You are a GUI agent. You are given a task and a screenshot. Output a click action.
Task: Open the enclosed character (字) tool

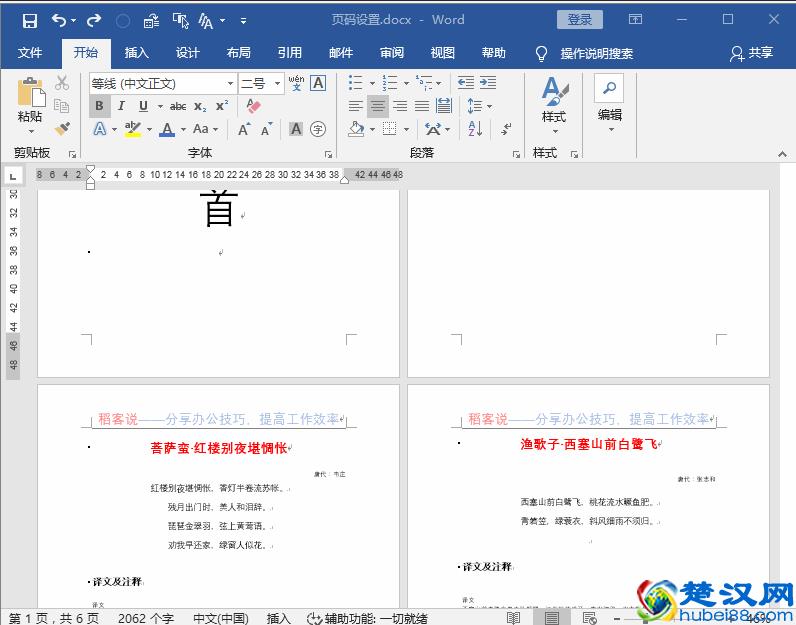[x=318, y=129]
